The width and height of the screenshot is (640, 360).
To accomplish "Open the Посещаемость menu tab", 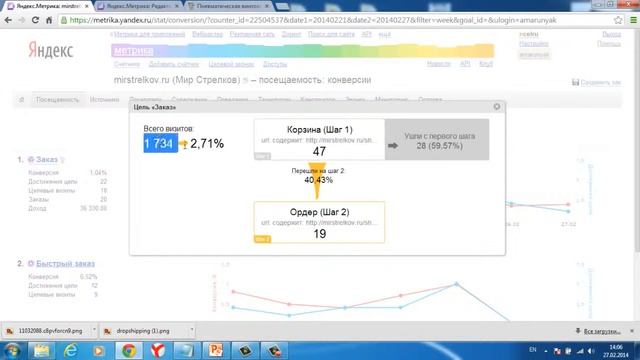I will pyautogui.click(x=57, y=100).
